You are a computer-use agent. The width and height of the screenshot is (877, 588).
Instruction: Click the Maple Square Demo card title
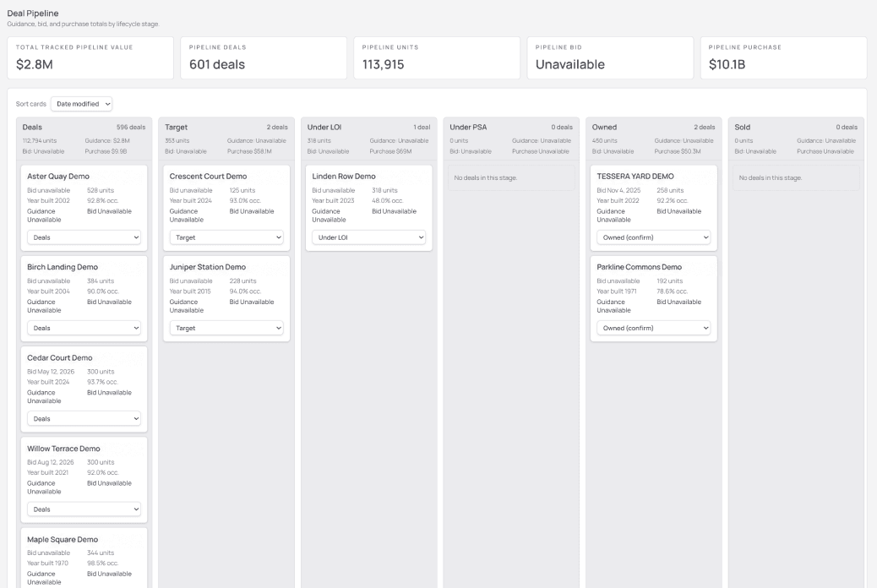(x=63, y=539)
